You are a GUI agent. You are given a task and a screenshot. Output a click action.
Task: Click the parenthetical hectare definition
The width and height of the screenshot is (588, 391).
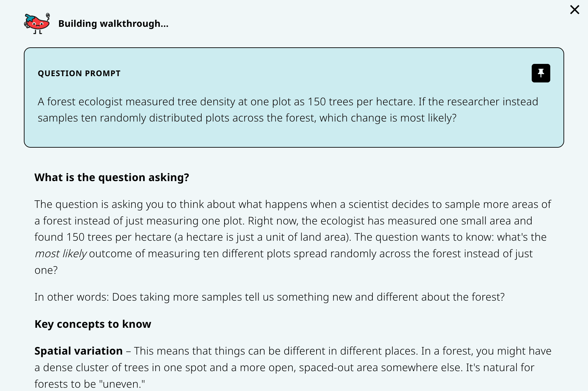[x=263, y=237]
